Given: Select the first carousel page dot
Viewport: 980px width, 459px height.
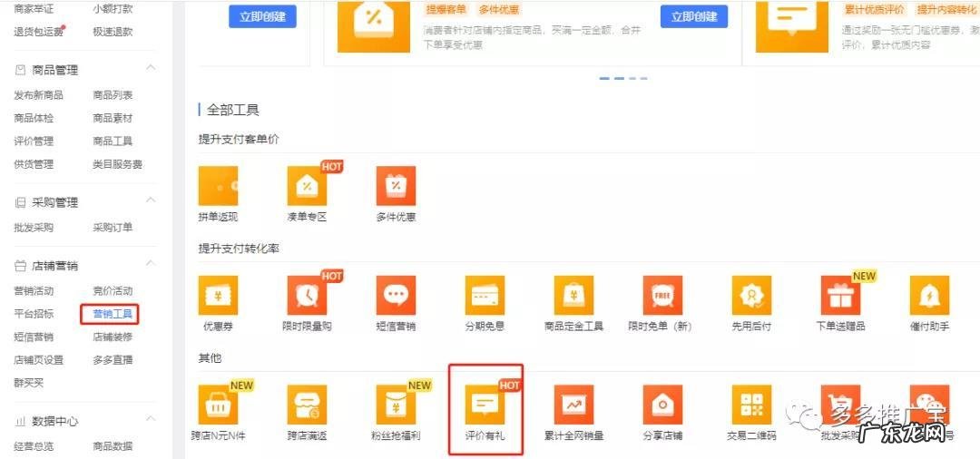Looking at the screenshot, I should tap(604, 79).
